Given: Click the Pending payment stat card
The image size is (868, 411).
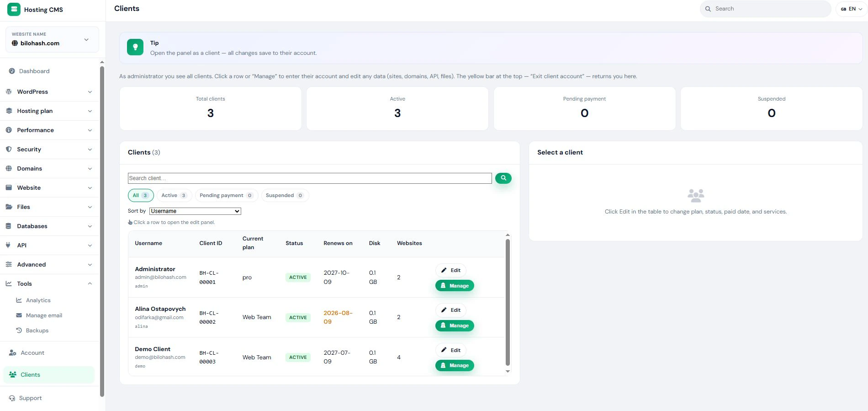Looking at the screenshot, I should click(584, 108).
